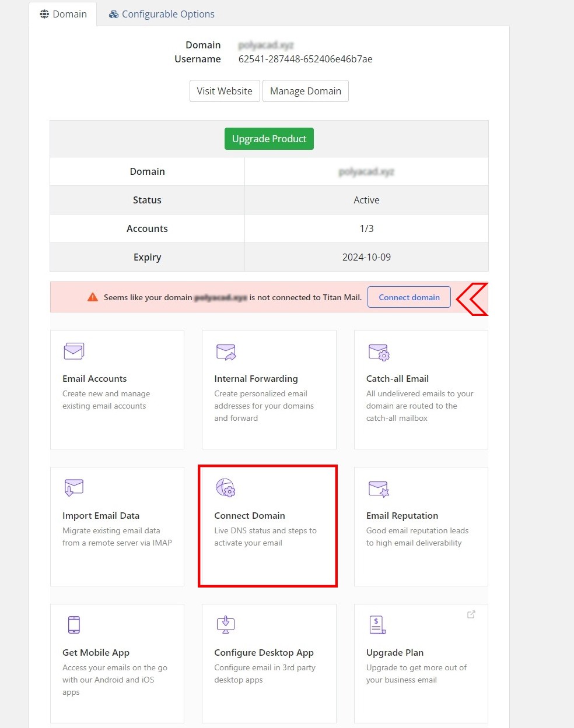
Task: Click the Email Reputation card text
Action: click(402, 515)
